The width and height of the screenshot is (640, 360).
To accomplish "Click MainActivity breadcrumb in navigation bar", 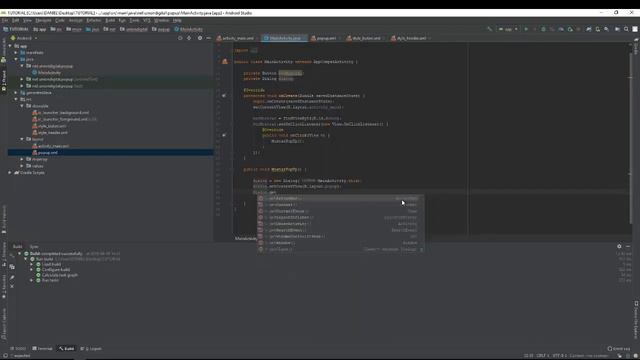I will click(x=188, y=29).
